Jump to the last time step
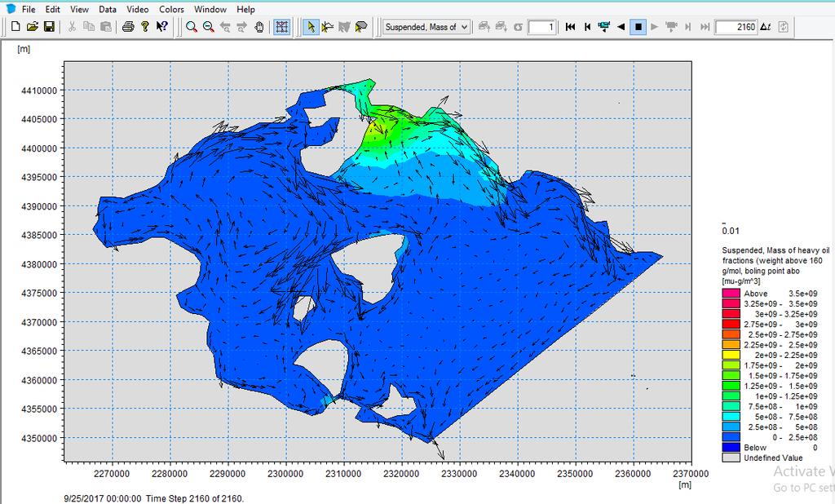Screen dimensions: 835x504 coord(705,27)
